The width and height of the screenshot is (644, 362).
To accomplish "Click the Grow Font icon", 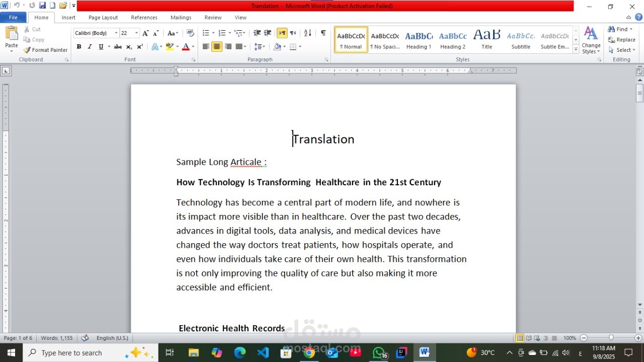I will pyautogui.click(x=145, y=33).
